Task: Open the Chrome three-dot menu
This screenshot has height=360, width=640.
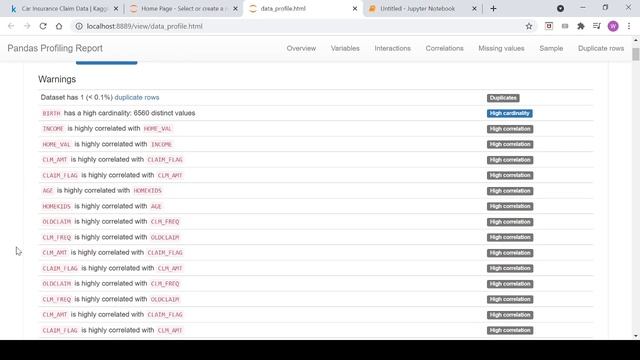Action: (x=629, y=26)
